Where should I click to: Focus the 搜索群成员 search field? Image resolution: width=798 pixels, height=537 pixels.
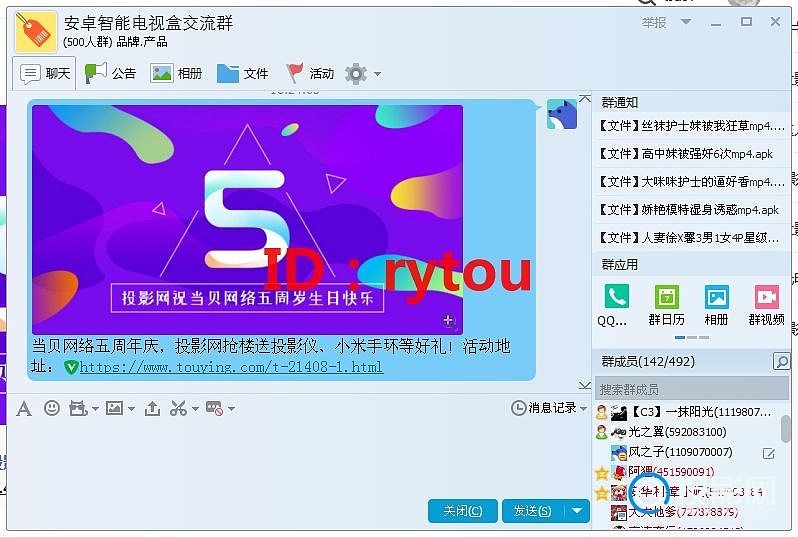[692, 389]
